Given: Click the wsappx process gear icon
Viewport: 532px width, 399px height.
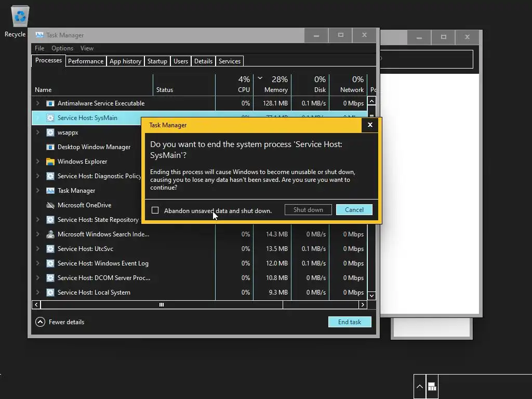Looking at the screenshot, I should (x=50, y=132).
